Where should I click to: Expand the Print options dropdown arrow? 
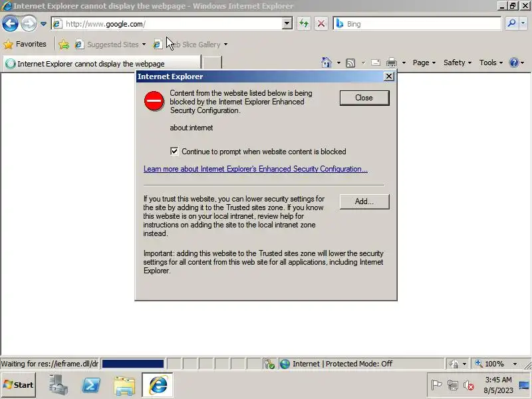[404, 63]
